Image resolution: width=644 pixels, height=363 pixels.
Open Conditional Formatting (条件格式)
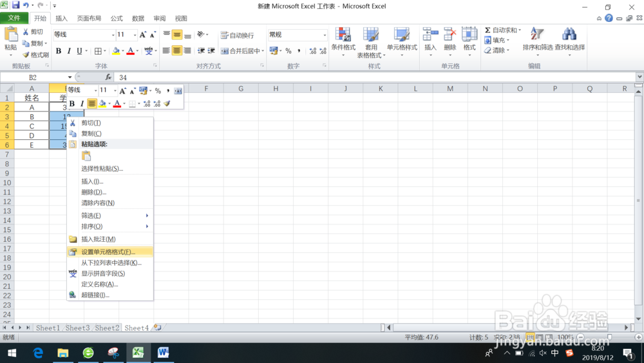343,43
